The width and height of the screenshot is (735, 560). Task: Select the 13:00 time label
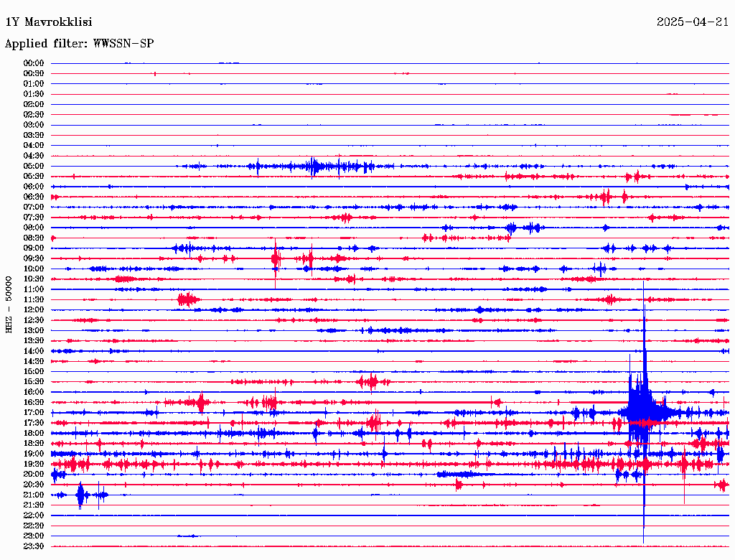point(34,331)
